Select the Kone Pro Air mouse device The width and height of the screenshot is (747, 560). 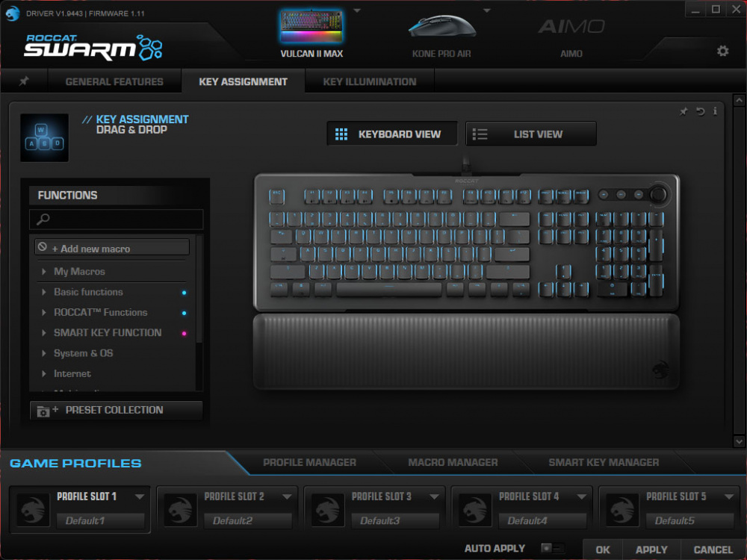point(441,36)
